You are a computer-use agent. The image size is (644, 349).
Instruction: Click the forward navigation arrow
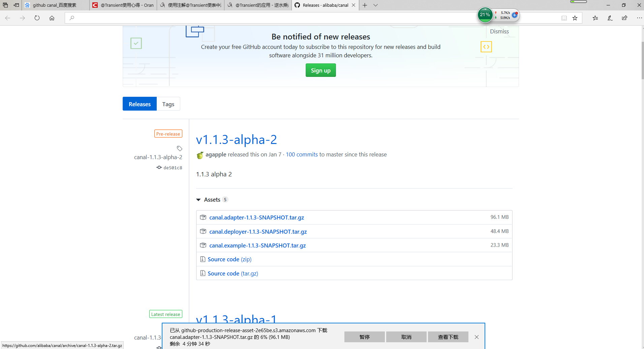click(x=23, y=18)
